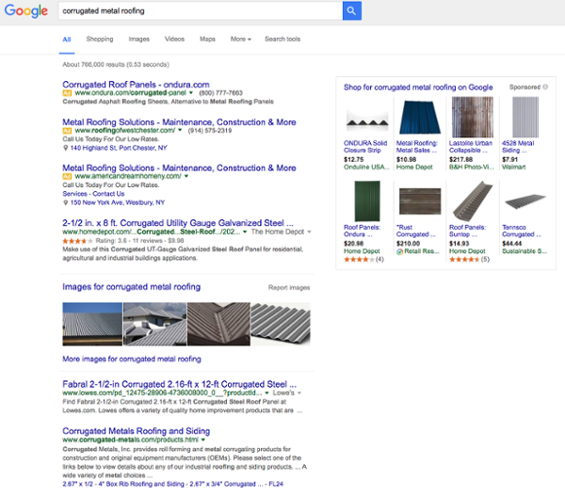Open the Google logo homepage link

point(26,11)
